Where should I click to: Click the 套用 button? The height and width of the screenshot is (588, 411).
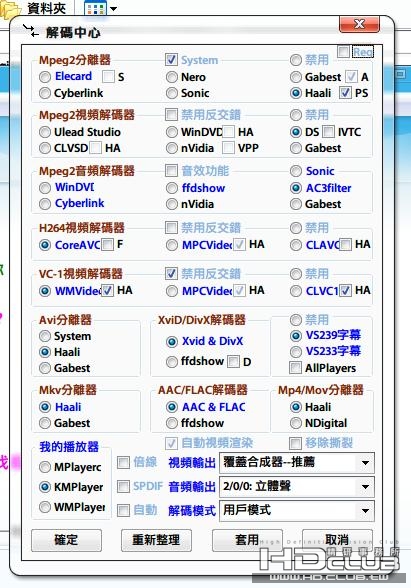coord(247,540)
